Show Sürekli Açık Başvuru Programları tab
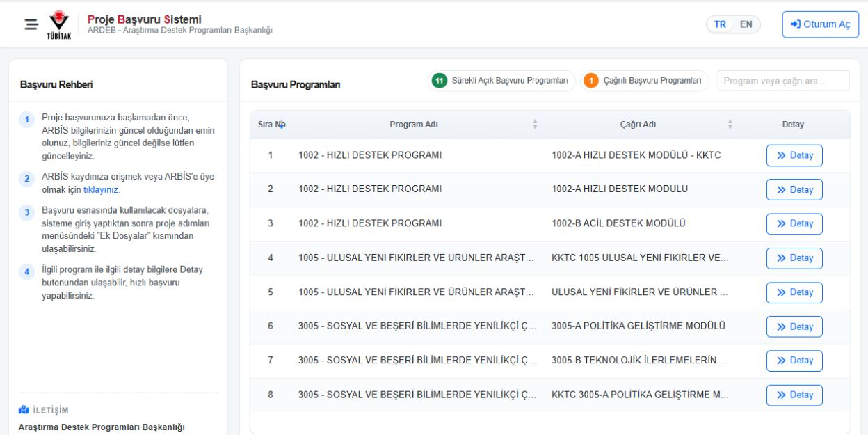This screenshot has width=868, height=435. point(502,81)
